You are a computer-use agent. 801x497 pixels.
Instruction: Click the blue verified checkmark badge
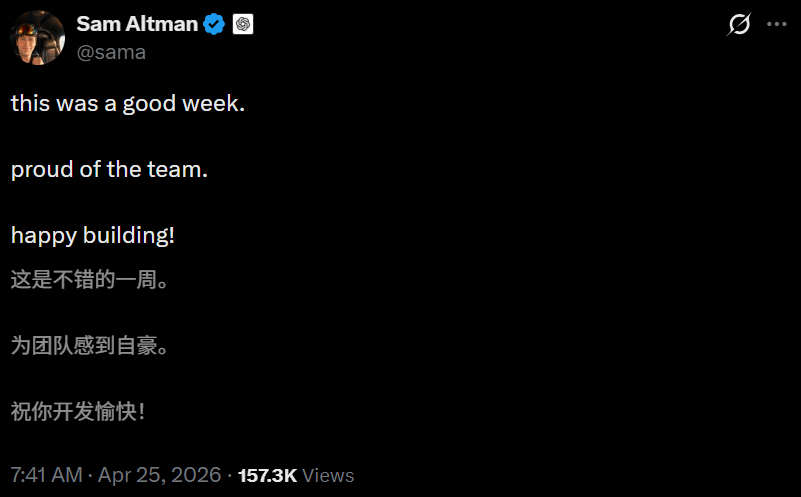214,25
